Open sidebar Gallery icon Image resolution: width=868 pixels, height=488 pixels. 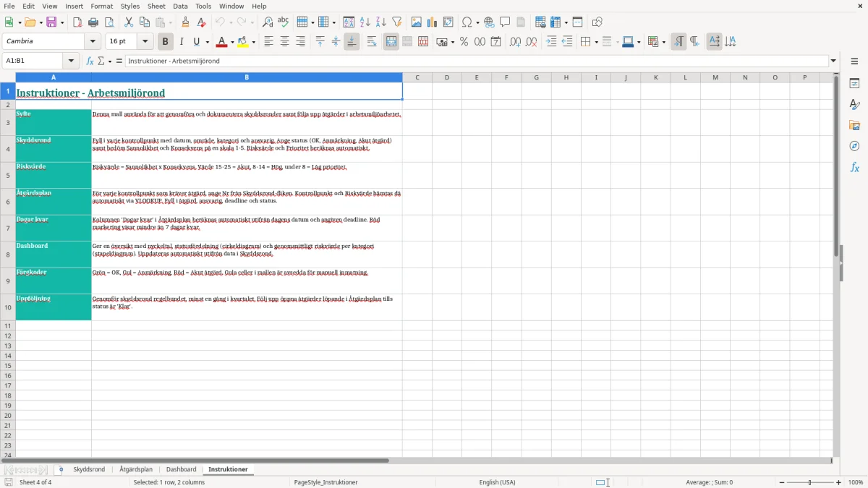click(854, 126)
